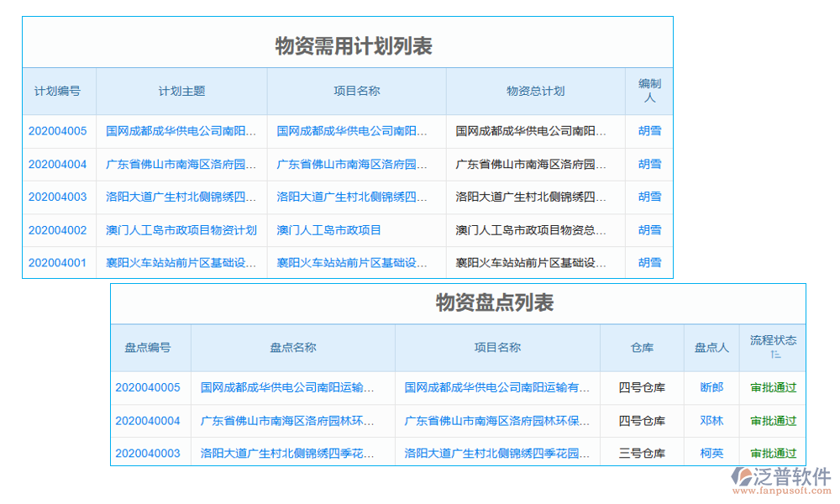Toggle sorting on the 仓库 column header
The width and height of the screenshot is (840, 504).
pos(643,347)
